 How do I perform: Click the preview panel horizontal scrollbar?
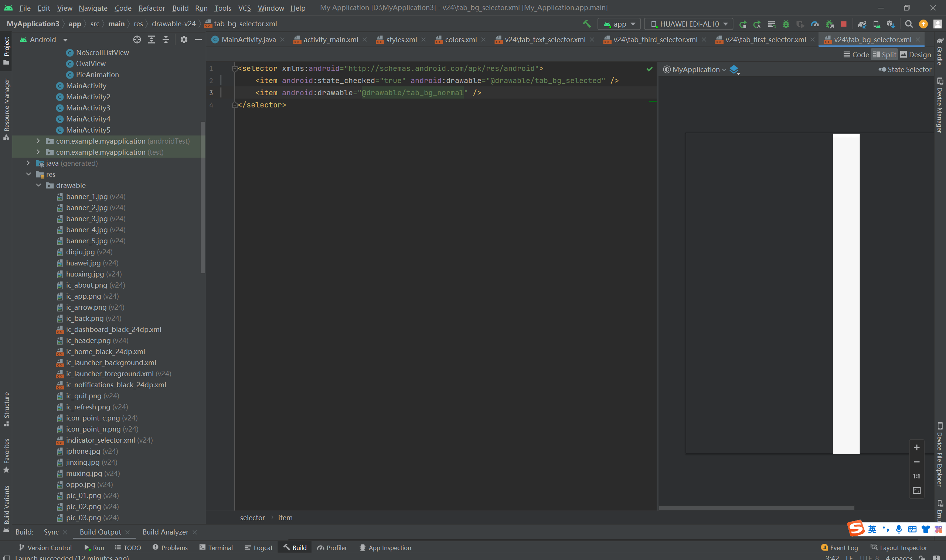(756, 508)
